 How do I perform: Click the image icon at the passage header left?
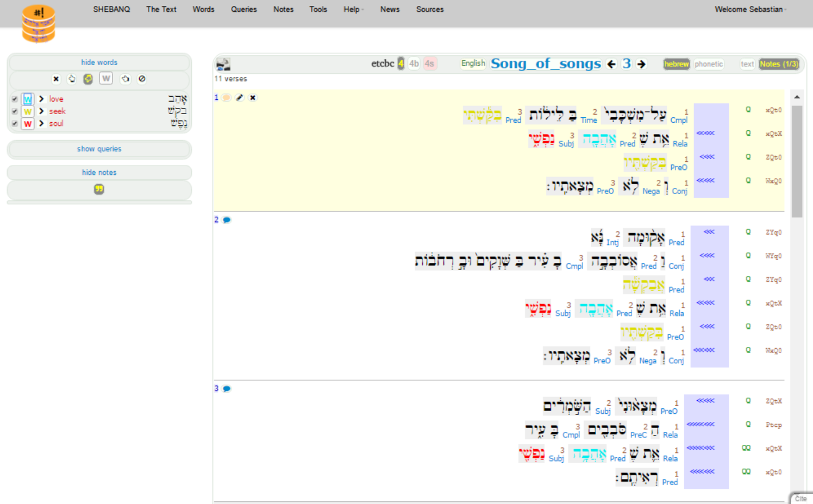tap(223, 64)
